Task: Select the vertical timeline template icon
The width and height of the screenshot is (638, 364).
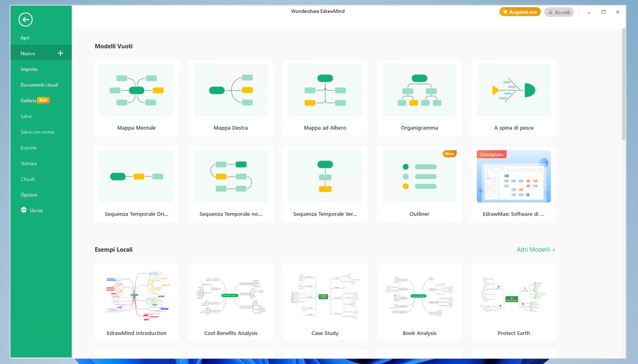Action: [325, 176]
